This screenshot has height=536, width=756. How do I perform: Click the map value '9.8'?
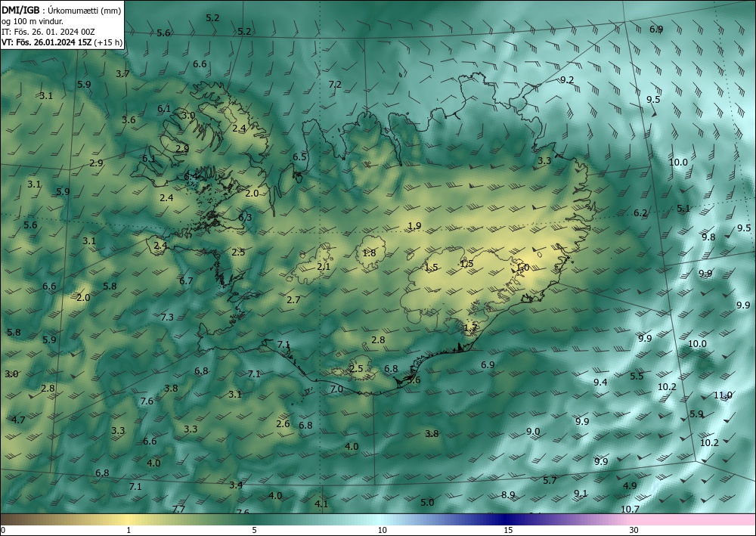(x=708, y=237)
